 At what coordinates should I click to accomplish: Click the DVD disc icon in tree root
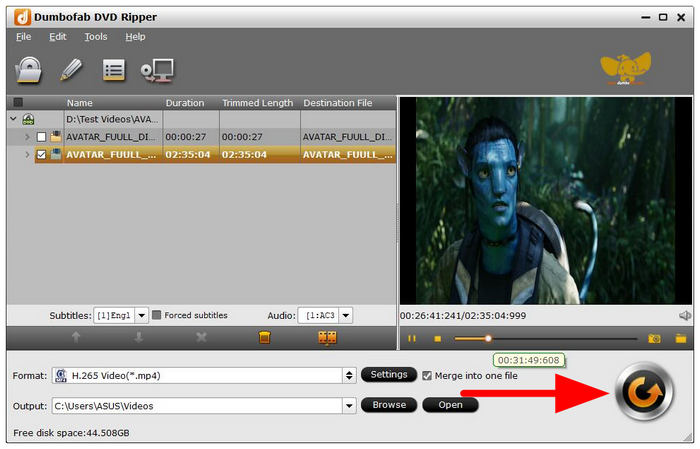click(x=28, y=119)
